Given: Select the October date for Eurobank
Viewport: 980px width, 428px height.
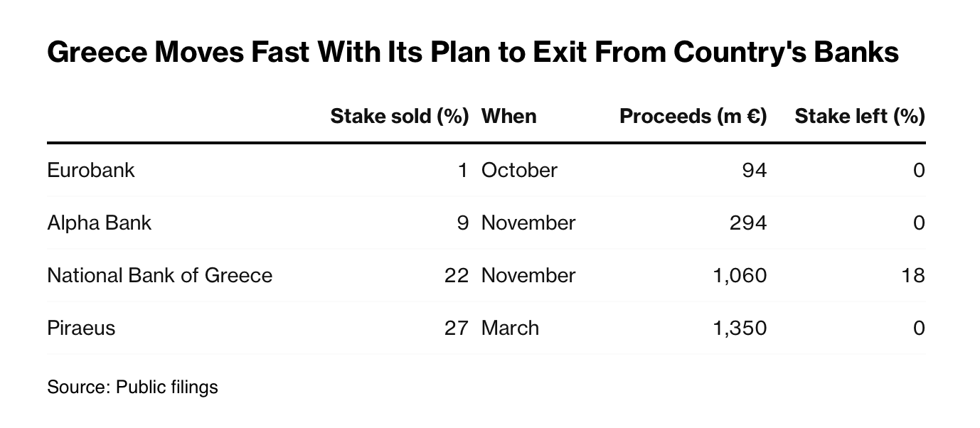Looking at the screenshot, I should [x=520, y=171].
